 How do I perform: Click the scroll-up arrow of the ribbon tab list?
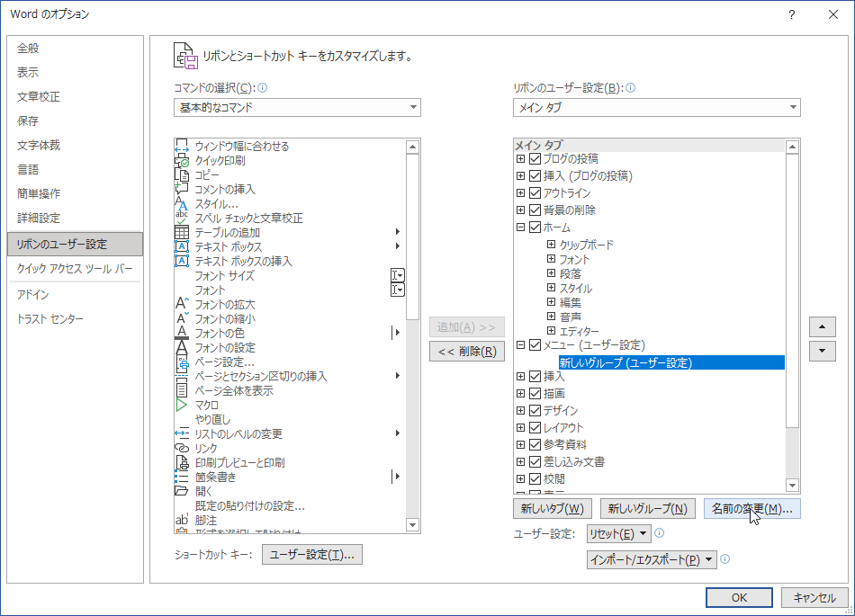coord(792,147)
